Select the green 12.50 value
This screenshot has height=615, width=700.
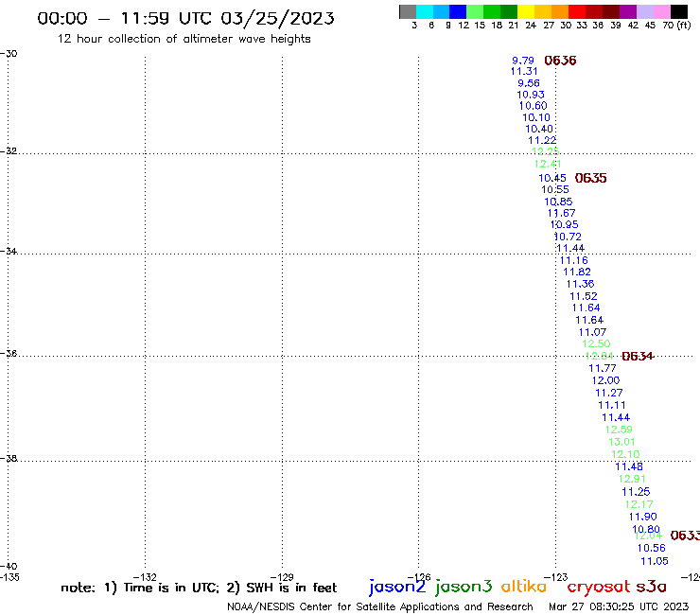[596, 343]
